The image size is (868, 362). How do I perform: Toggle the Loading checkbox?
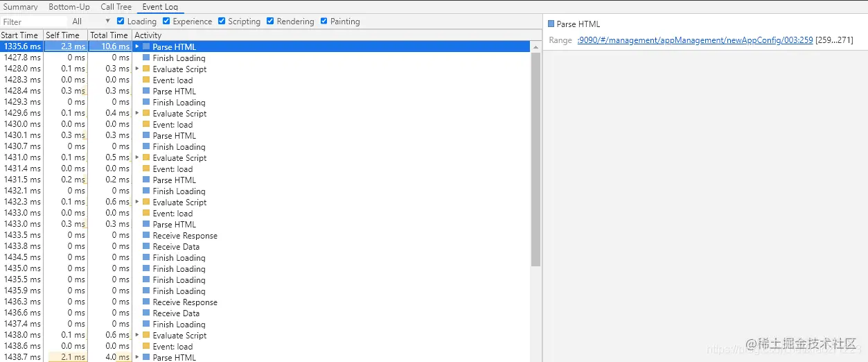[x=121, y=21]
